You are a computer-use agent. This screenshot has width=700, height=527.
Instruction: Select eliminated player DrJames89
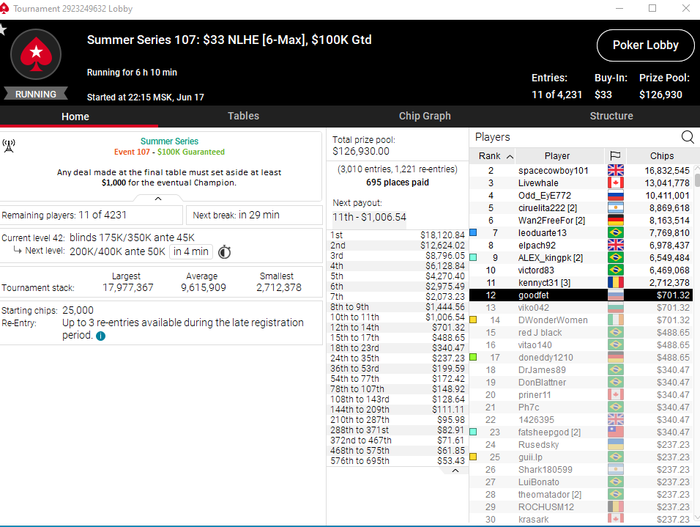582,370
